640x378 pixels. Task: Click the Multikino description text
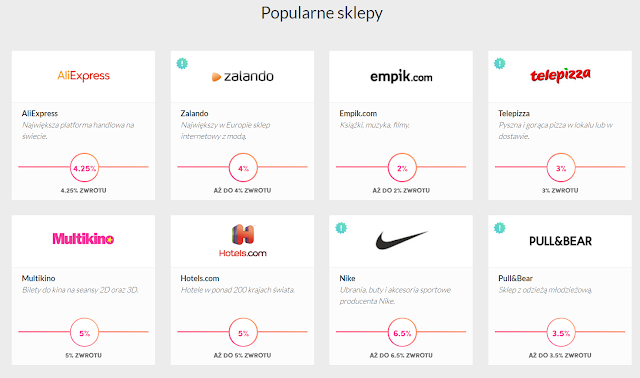tap(80, 290)
